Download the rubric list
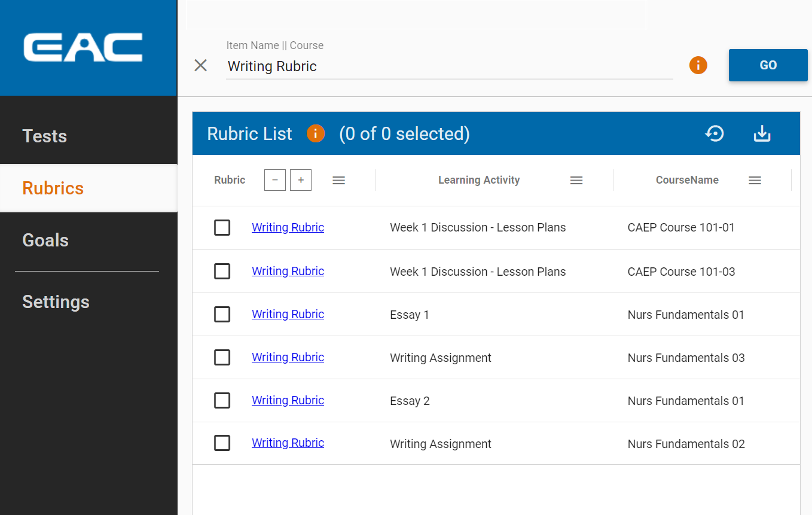 [762, 133]
